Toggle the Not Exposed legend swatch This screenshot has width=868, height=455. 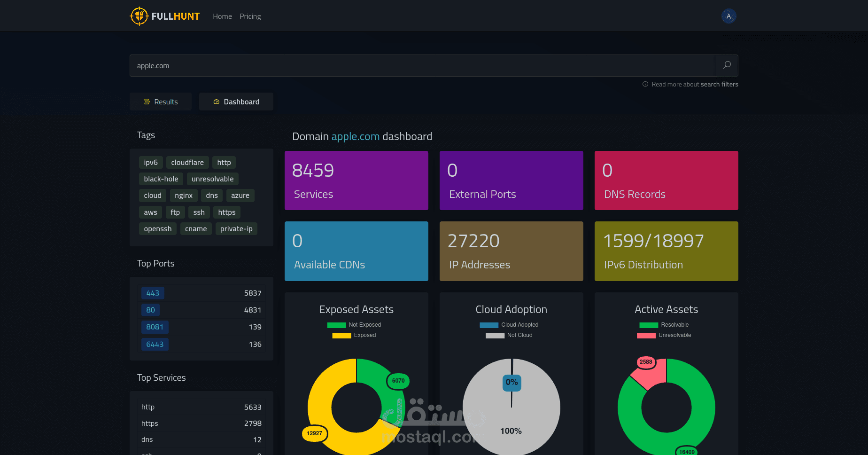click(336, 325)
